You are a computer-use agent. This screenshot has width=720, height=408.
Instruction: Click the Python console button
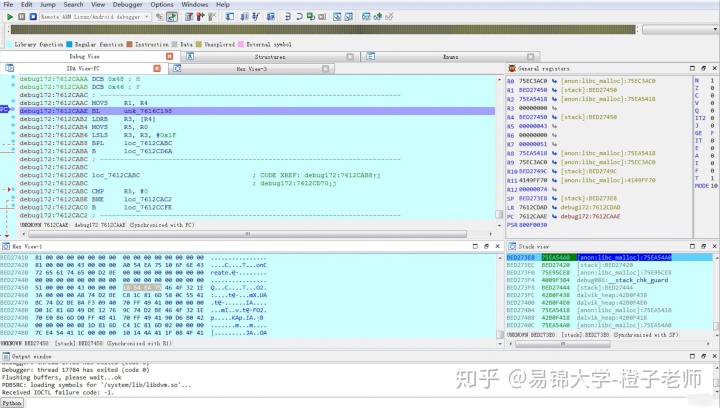(x=11, y=403)
